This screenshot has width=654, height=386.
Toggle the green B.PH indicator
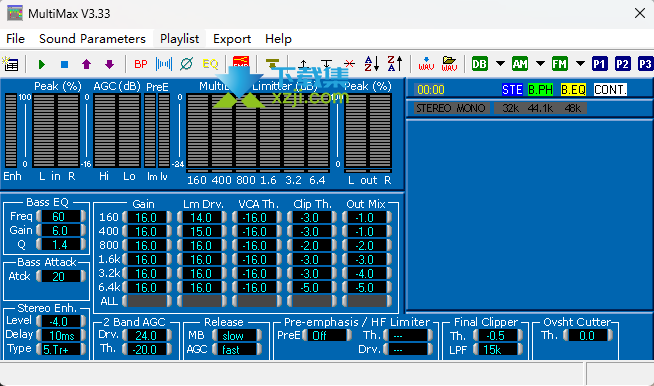[540, 90]
